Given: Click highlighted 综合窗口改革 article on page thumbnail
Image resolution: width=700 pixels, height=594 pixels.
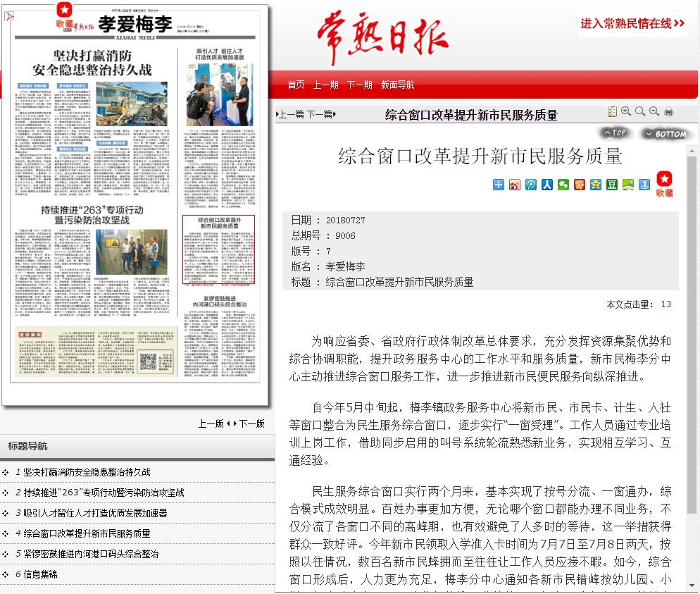Looking at the screenshot, I should click(x=219, y=249).
